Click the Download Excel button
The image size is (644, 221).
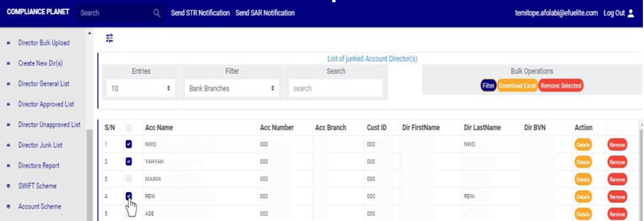pyautogui.click(x=517, y=86)
